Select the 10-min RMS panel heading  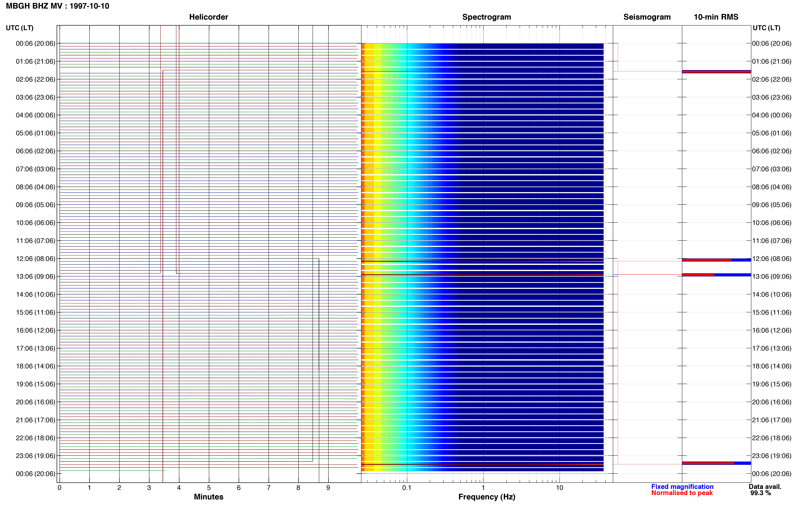716,17
